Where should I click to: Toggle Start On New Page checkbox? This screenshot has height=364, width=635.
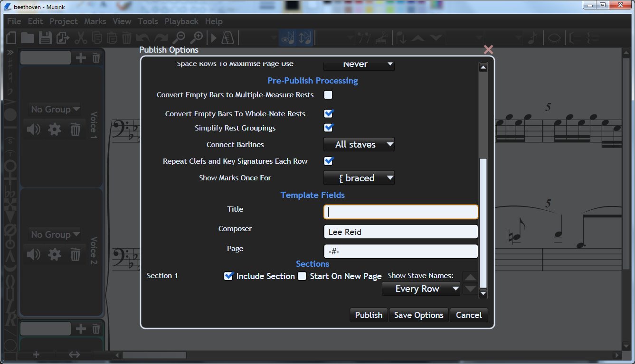pos(302,276)
